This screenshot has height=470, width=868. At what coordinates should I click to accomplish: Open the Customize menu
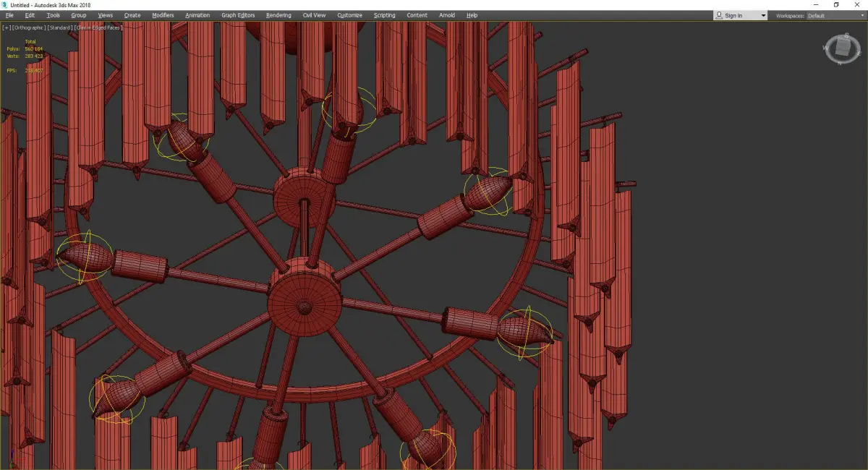point(350,15)
